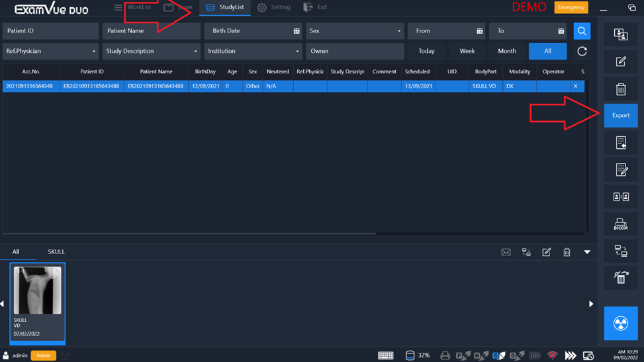Open the patient merge icon in right sidebar
644x362 pixels.
[621, 34]
